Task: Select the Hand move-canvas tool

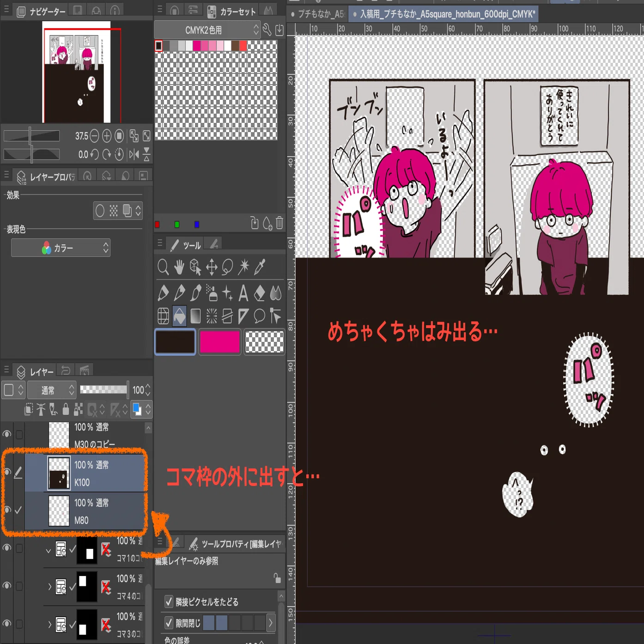Action: coord(179,267)
